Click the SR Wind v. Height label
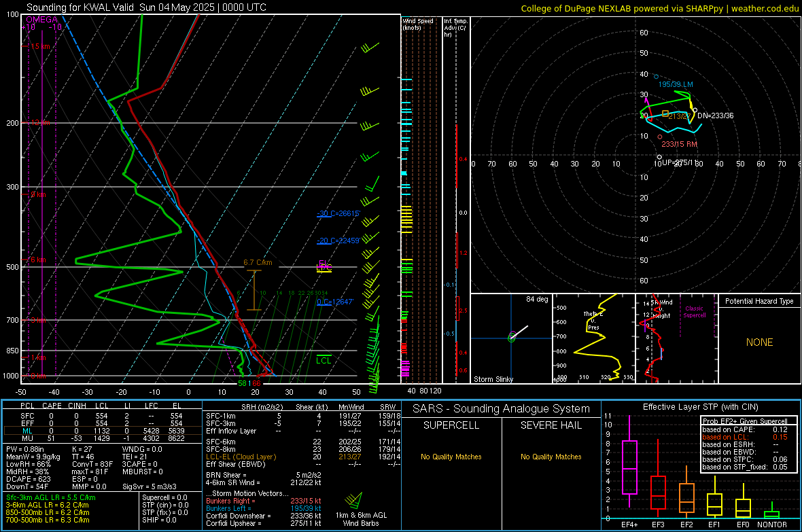This screenshot has width=802, height=532. [661, 309]
